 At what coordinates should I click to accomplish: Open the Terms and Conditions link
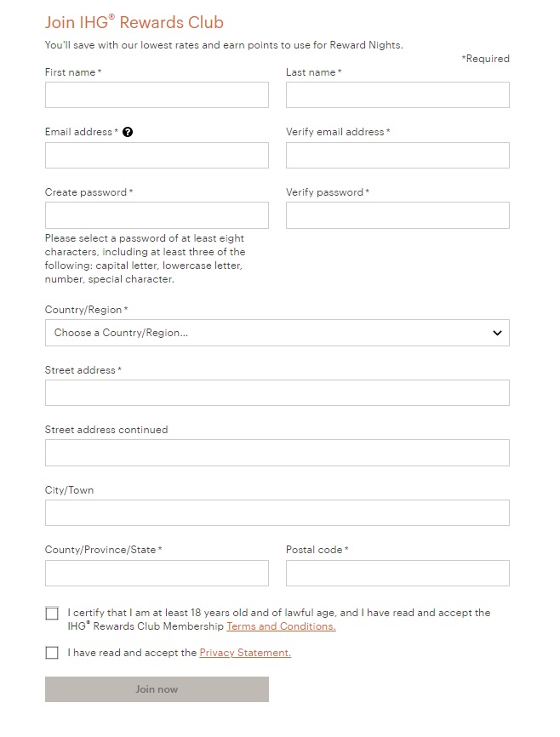point(281,626)
